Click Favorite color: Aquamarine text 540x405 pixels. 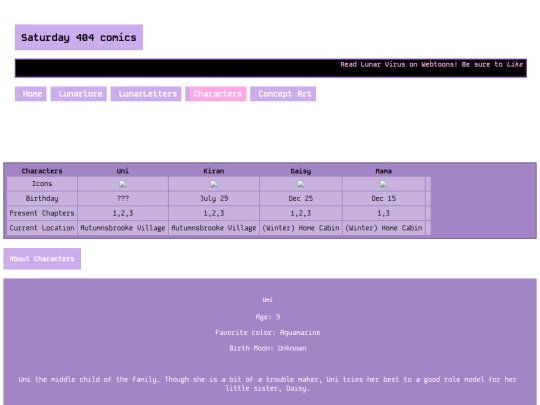[268, 333]
